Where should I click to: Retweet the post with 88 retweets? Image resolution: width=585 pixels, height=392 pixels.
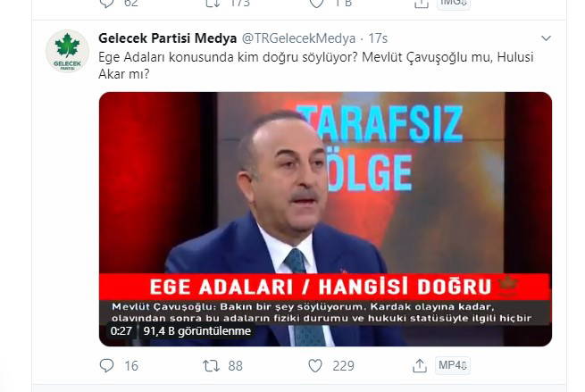pyautogui.click(x=211, y=365)
